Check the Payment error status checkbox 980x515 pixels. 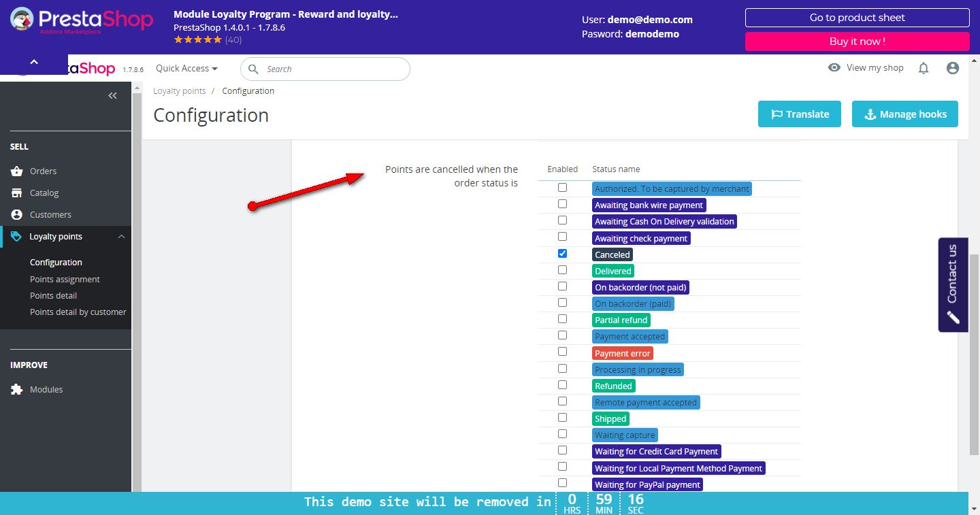click(562, 352)
